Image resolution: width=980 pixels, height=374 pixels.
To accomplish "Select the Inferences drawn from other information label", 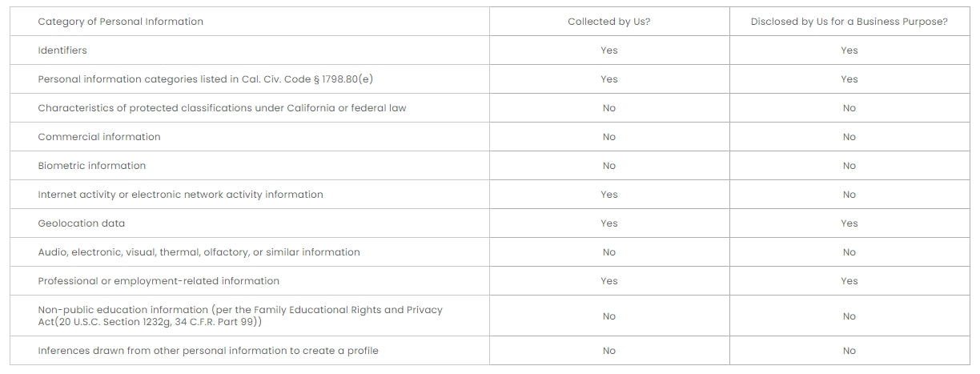I will [x=208, y=351].
